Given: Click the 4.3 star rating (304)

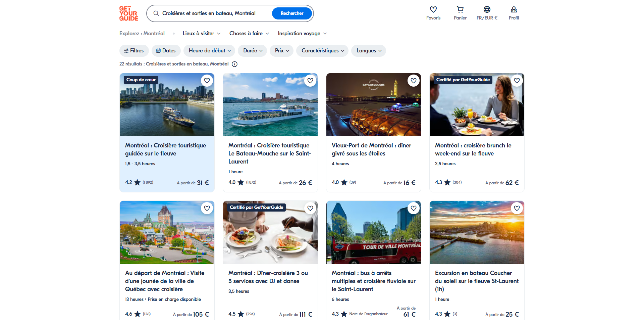Looking at the screenshot, I should (x=448, y=182).
